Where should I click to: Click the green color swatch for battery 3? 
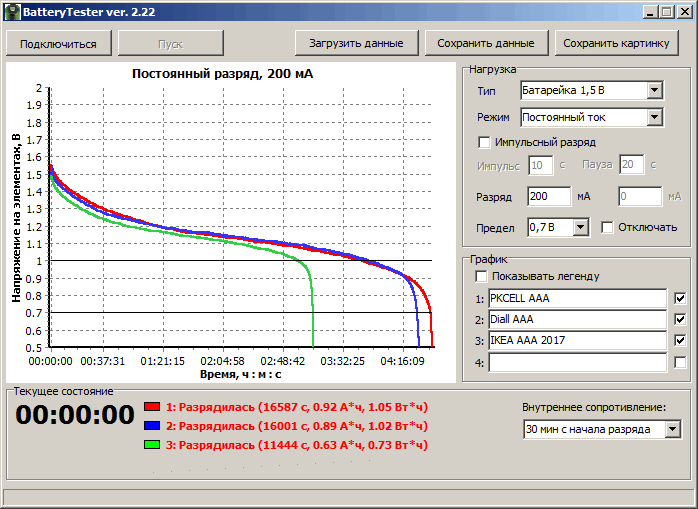(152, 444)
